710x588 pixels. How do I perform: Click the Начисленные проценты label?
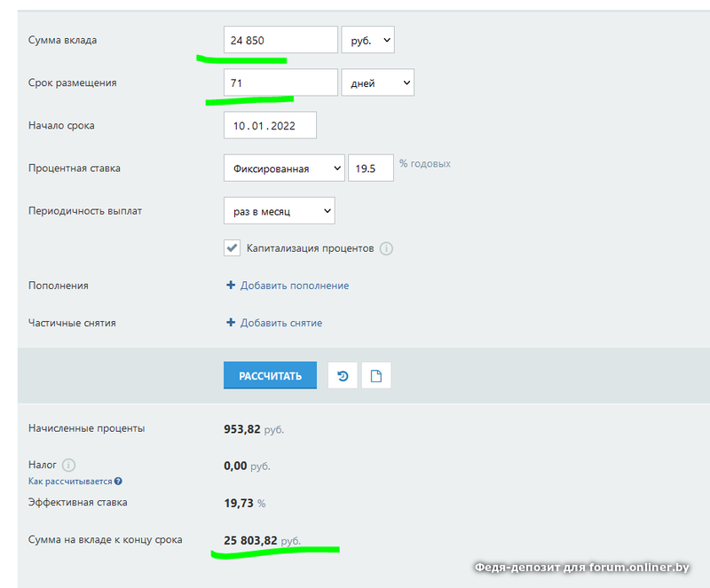[86, 428]
